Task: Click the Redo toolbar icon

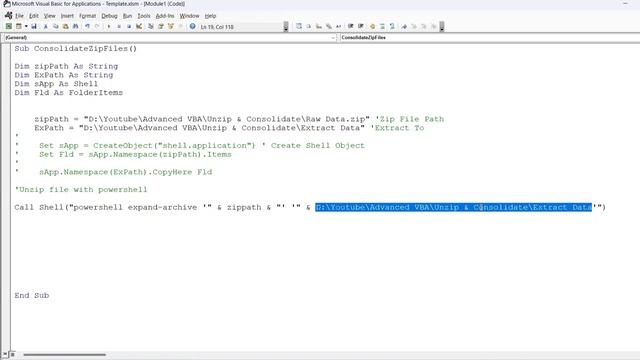Action: [97, 27]
